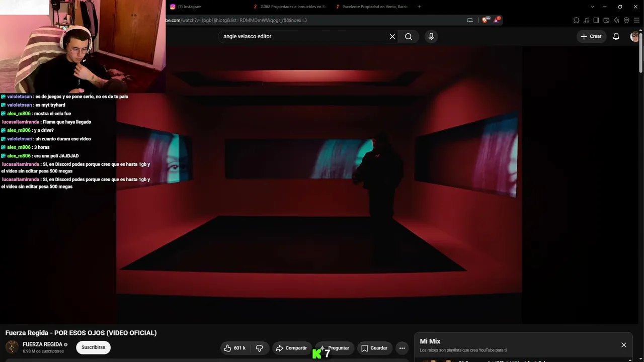Open the Leo AI sparkle icon
Viewport: 644px width, 362px height.
tap(616, 20)
